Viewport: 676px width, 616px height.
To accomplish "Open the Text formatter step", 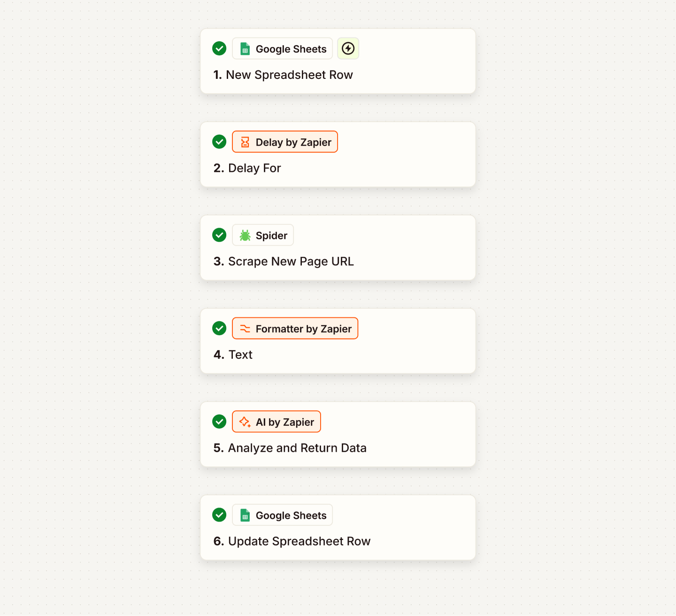I will (240, 355).
